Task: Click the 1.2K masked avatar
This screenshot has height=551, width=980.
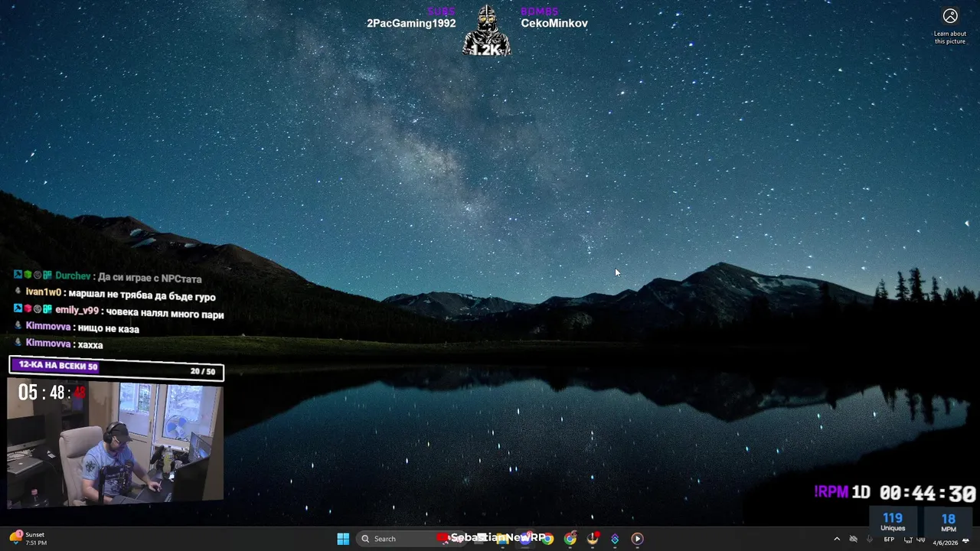Action: pos(486,31)
